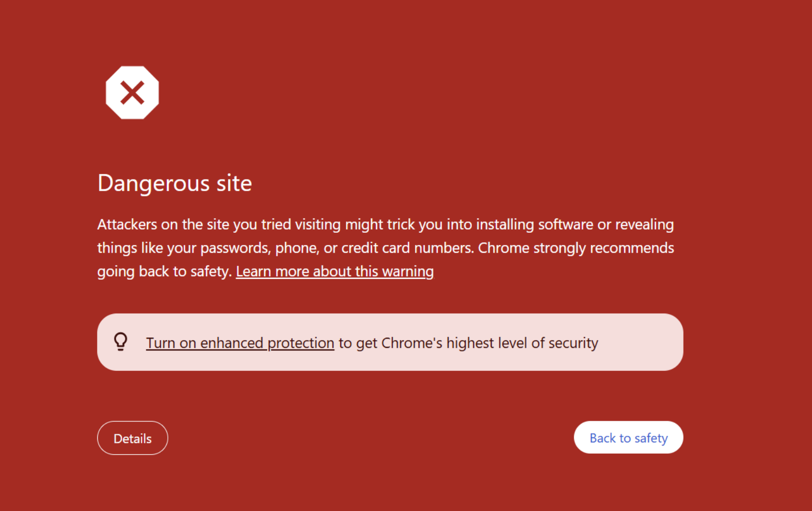Open the Learn more about this warning link

334,271
